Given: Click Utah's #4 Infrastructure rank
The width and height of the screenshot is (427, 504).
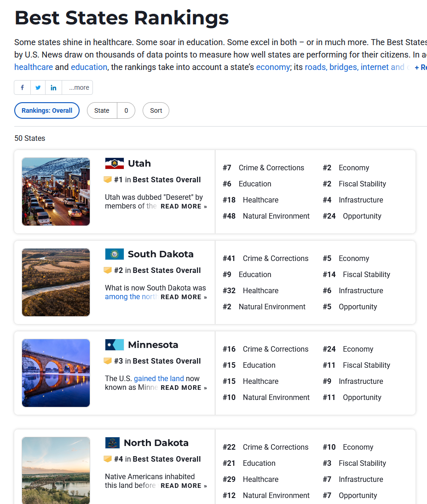Looking at the screenshot, I should [353, 200].
